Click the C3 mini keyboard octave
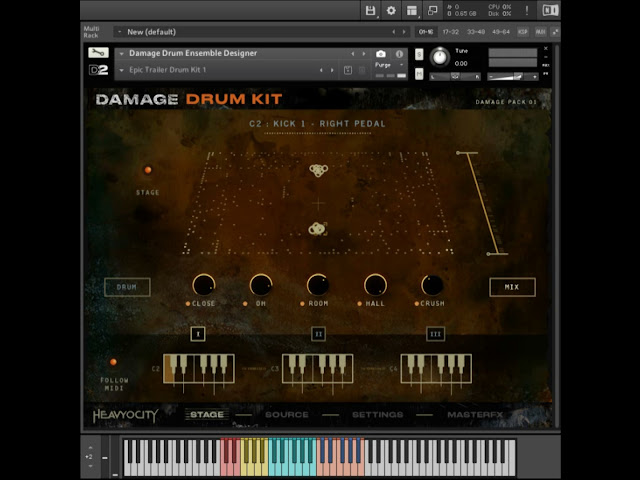 click(x=318, y=369)
